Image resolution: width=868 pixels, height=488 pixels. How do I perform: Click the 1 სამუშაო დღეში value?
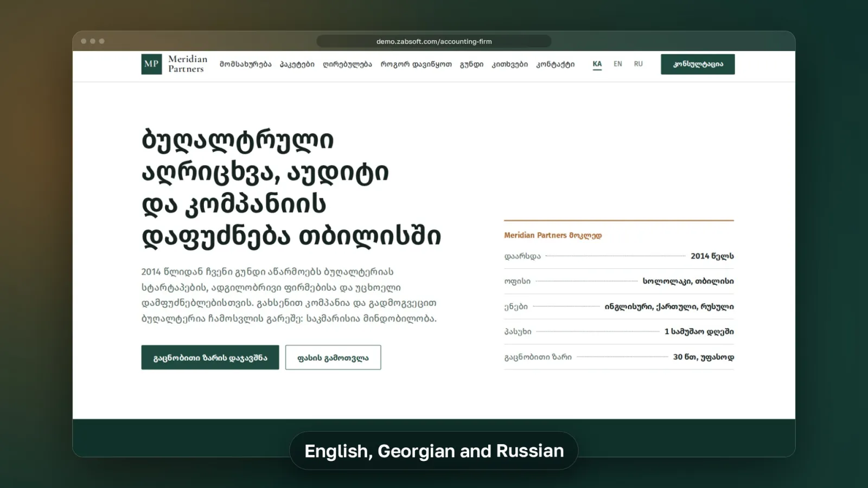pyautogui.click(x=699, y=331)
